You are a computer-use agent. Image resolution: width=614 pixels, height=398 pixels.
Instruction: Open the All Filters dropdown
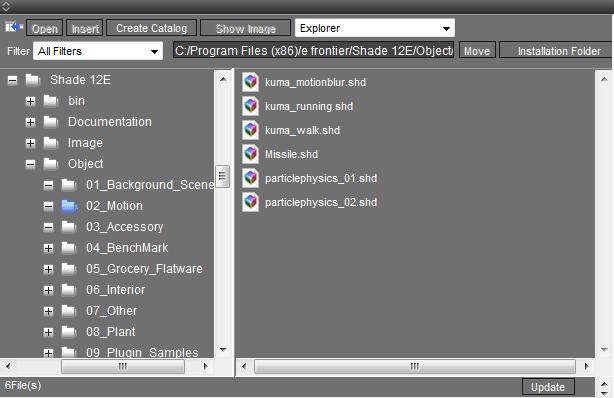[98, 51]
